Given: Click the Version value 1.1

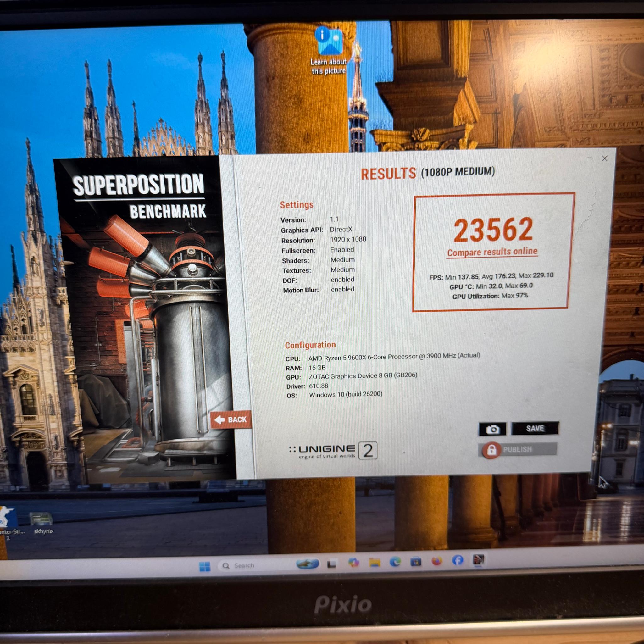Looking at the screenshot, I should pos(334,219).
